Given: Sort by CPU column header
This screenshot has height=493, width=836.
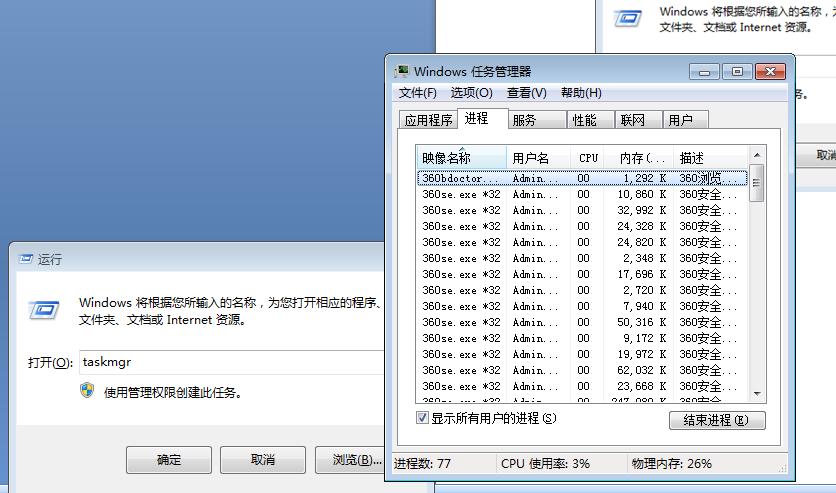Looking at the screenshot, I should pos(588,158).
